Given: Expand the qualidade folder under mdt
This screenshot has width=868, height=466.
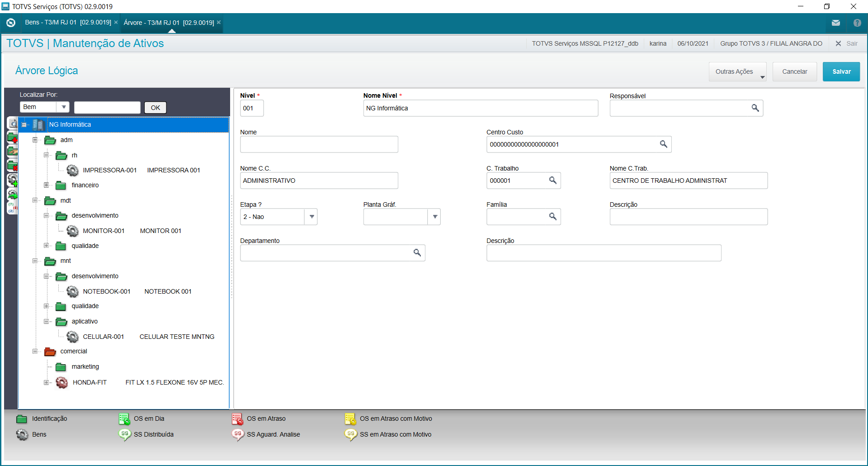Looking at the screenshot, I should [x=46, y=246].
